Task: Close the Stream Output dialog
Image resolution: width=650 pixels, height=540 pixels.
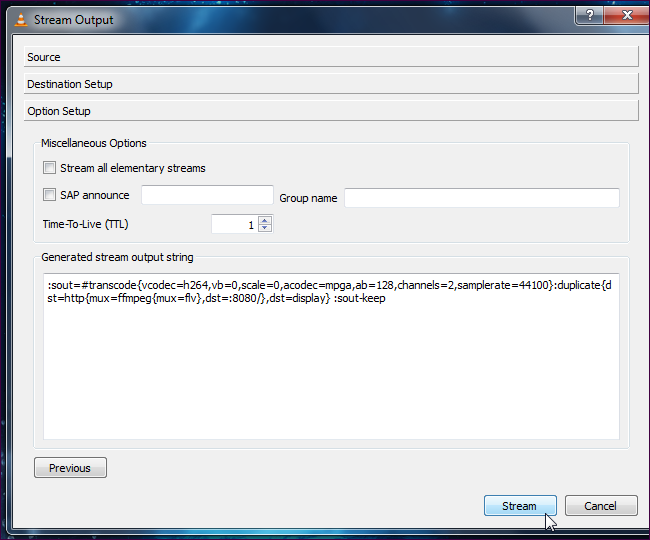Action: click(x=627, y=15)
